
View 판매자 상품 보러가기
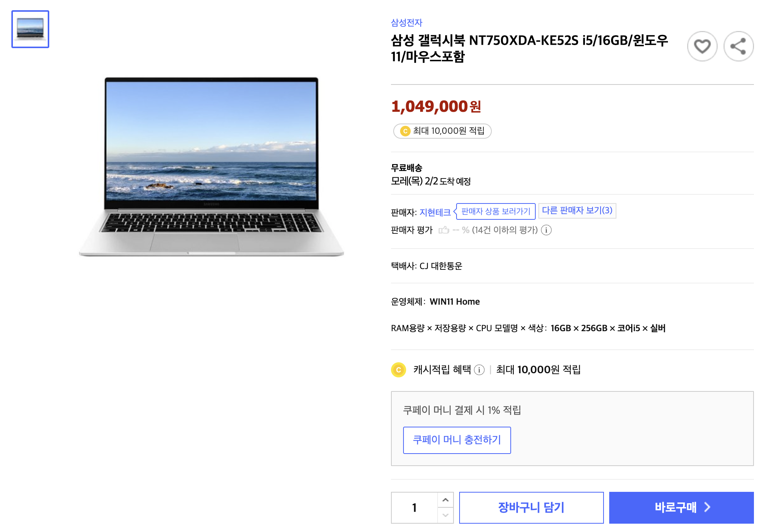click(496, 211)
